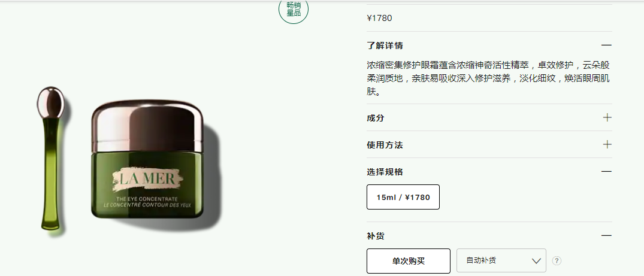Click the minus icon beside 选择规格
Viewport: 644px width, 276px height.
(x=606, y=171)
